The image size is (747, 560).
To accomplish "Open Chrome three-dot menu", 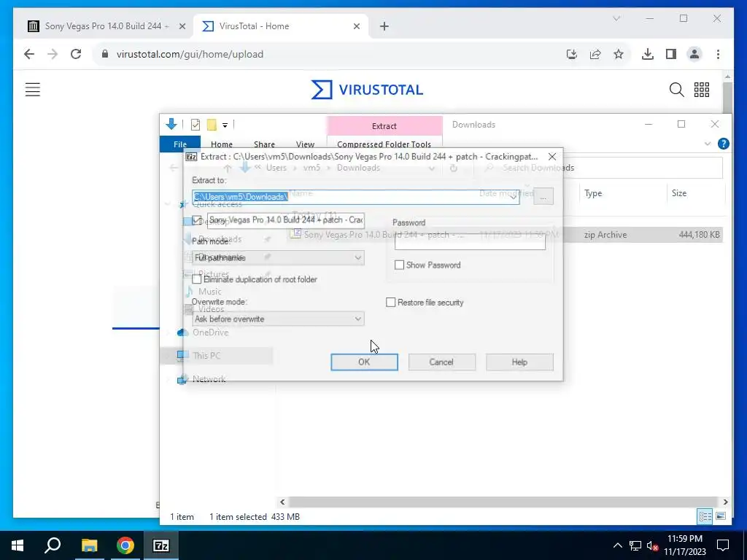I will point(718,54).
